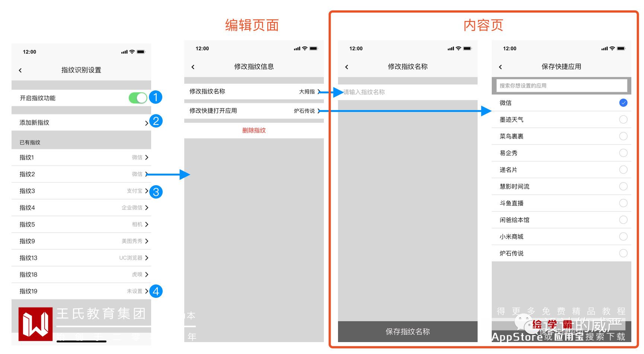Screen dimensions: 644x354
Task: Expand 指纹13 row chevron
Action: click(x=147, y=258)
